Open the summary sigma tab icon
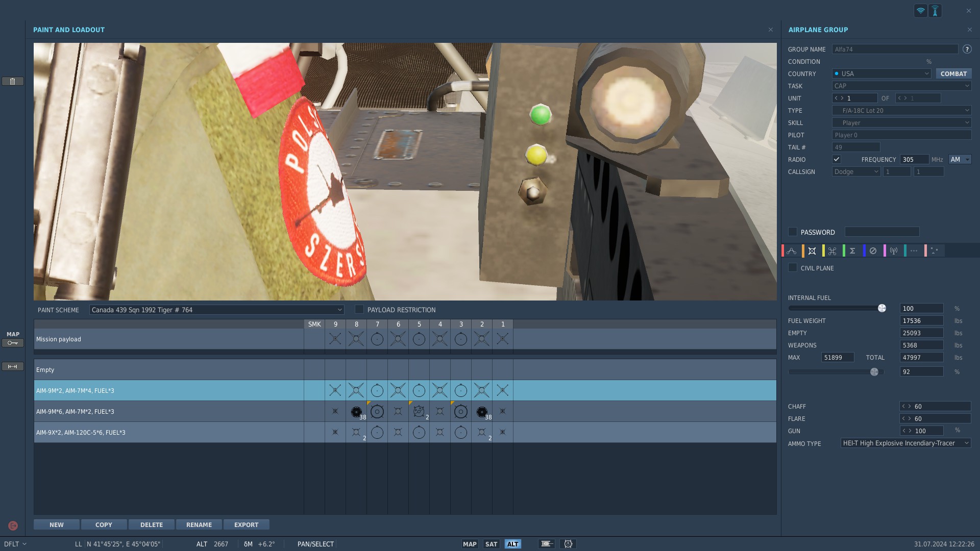The image size is (980, 551). [x=852, y=251]
